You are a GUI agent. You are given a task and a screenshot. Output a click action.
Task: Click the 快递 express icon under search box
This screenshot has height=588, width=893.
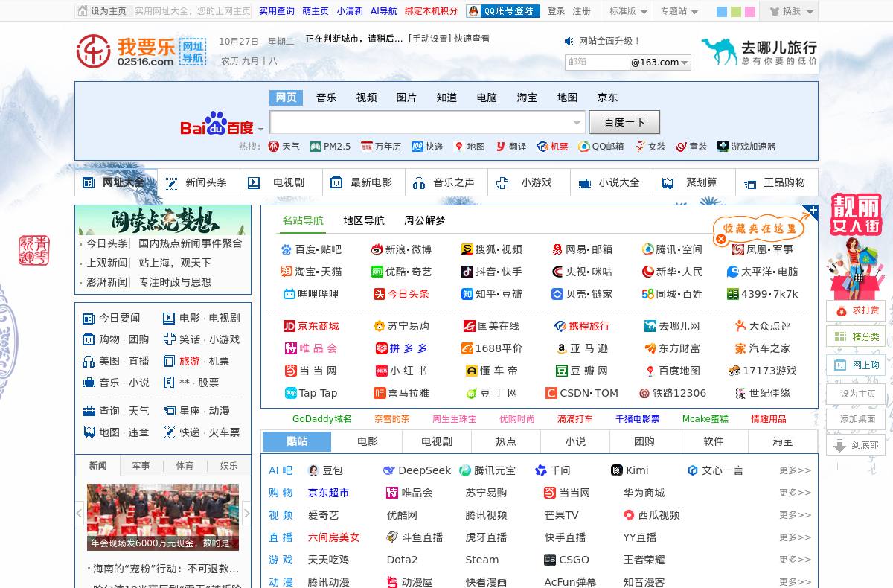click(417, 147)
